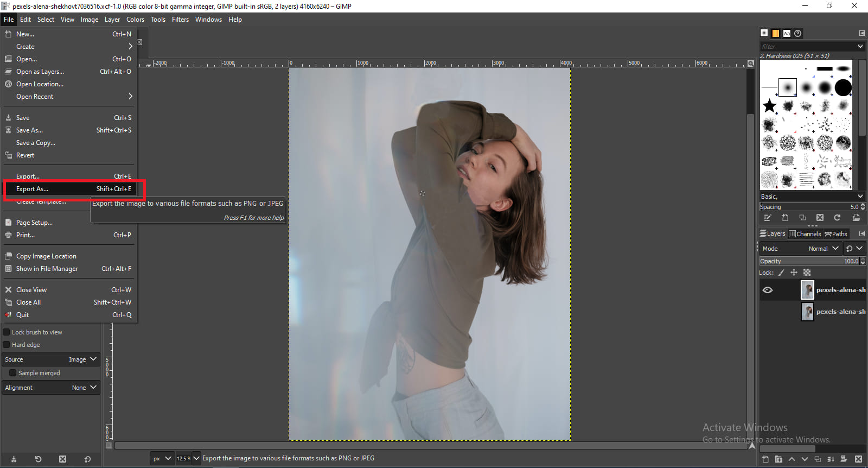Merge the layer down
The height and width of the screenshot is (468, 868).
(831, 459)
